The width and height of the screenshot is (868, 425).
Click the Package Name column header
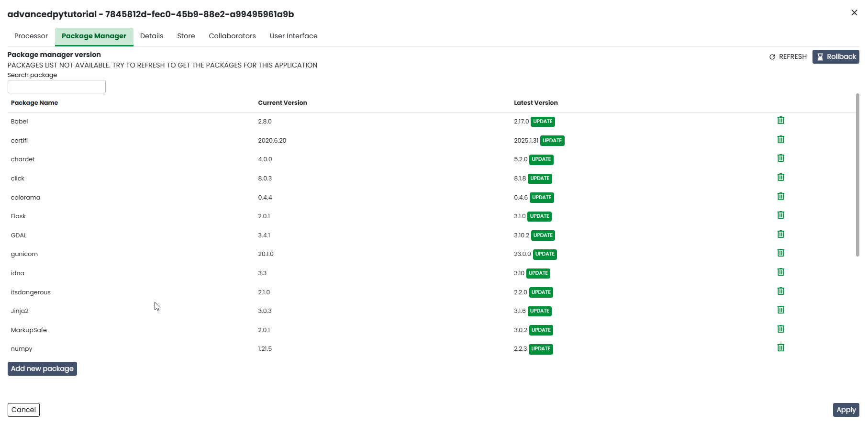pyautogui.click(x=34, y=103)
